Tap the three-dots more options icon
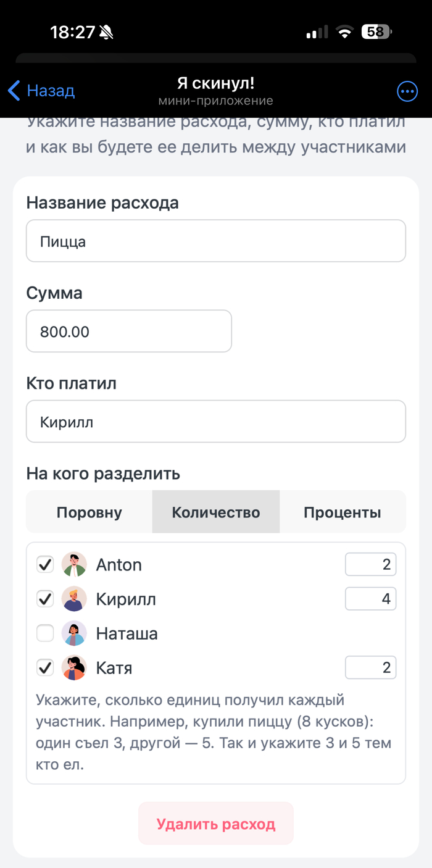This screenshot has height=868, width=432. click(407, 92)
